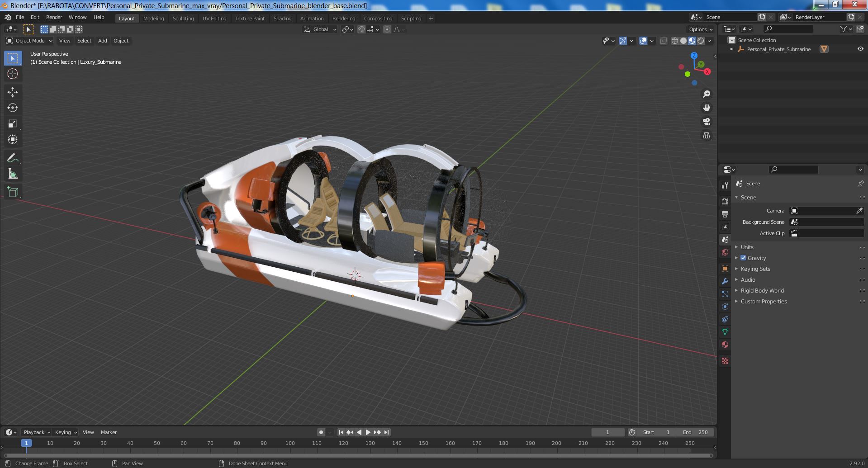Hide Personal_Private_Submarine collection with eye icon

pos(860,49)
